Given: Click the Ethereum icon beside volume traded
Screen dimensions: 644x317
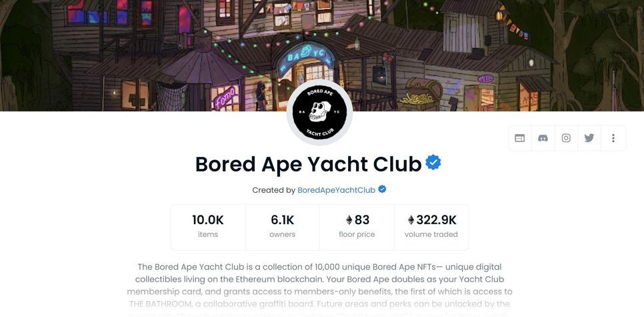Looking at the screenshot, I should pos(411,220).
